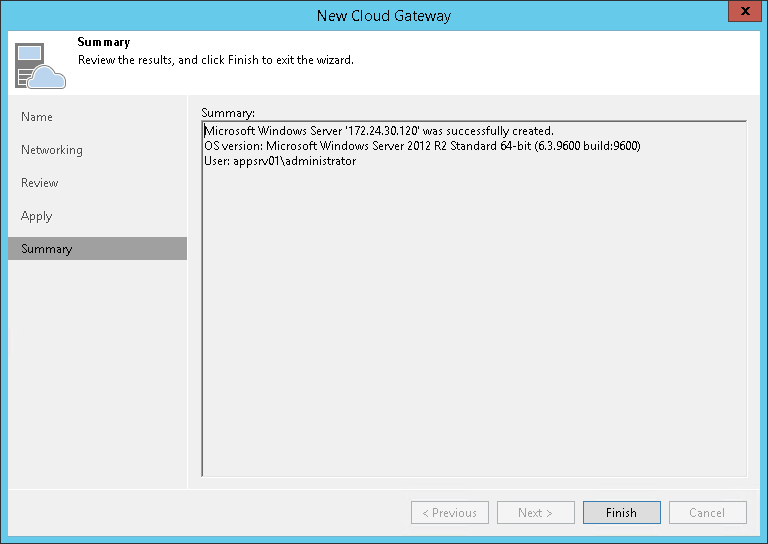
Task: Click the bold Summary header title
Action: [104, 42]
